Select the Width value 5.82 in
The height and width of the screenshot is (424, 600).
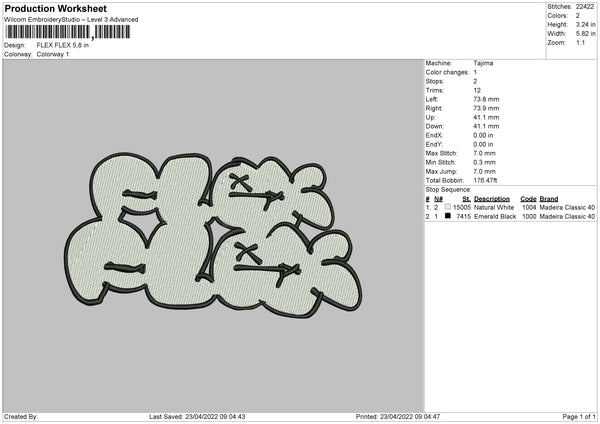tap(585, 34)
